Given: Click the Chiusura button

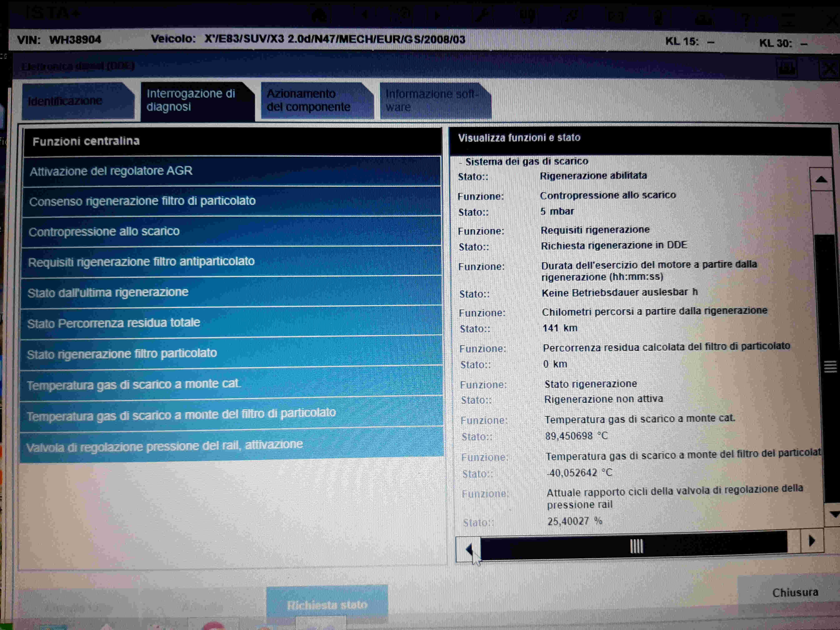Looking at the screenshot, I should point(795,592).
